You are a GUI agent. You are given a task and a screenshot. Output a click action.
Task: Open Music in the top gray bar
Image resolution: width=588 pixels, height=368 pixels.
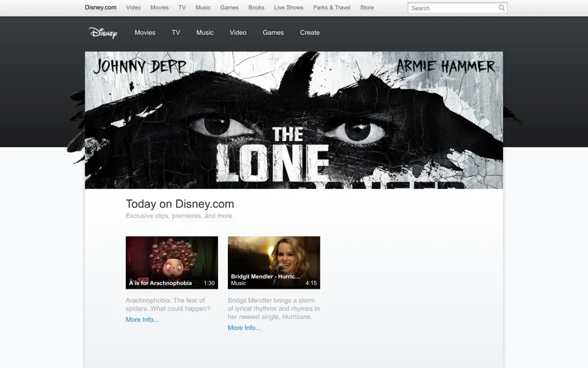pyautogui.click(x=203, y=7)
